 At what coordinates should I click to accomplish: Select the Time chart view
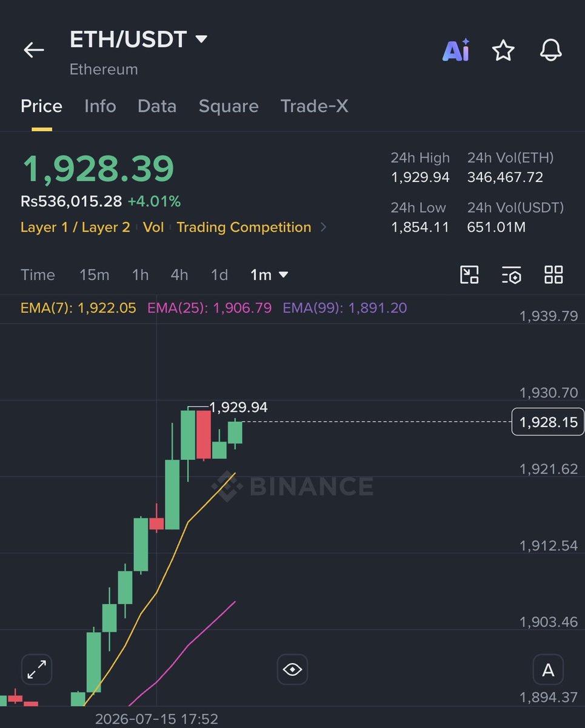38,275
